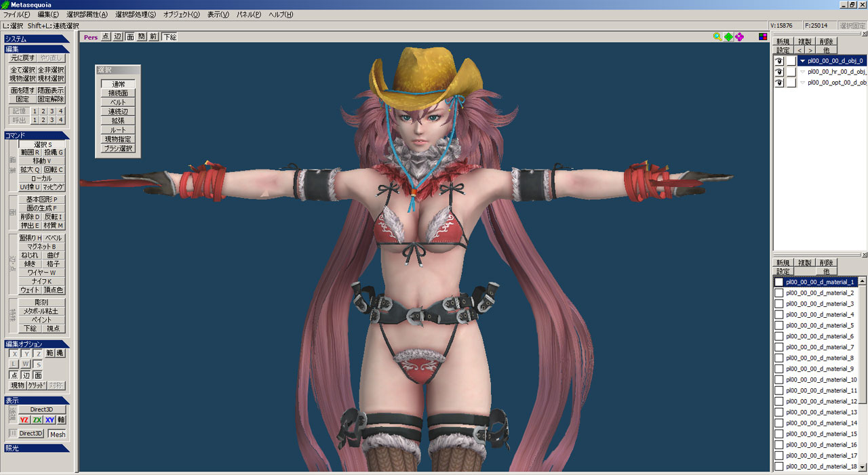
Task: Hide the pl00_00_opt_00_d_ob object
Action: 779,83
